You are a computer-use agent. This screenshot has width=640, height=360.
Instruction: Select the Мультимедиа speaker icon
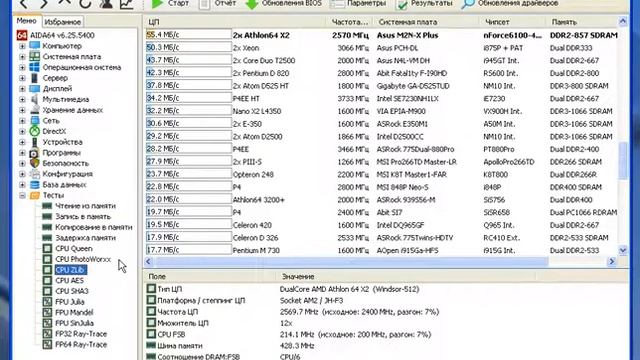coord(35,99)
